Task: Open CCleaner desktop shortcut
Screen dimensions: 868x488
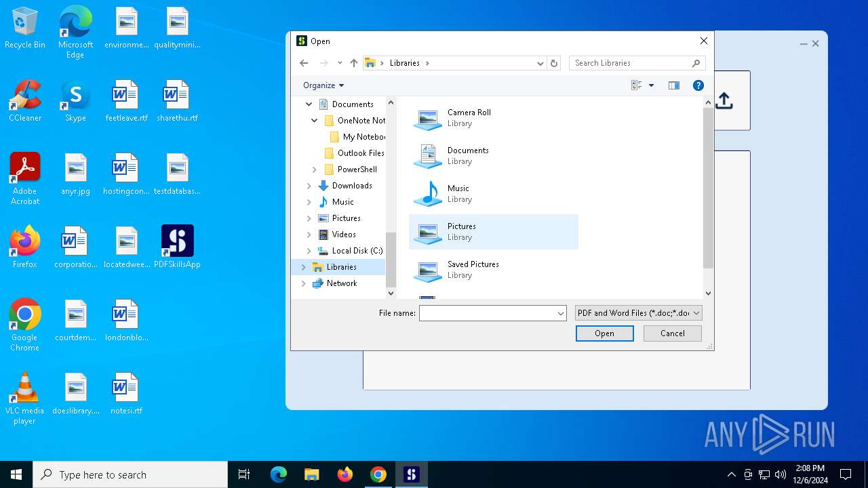Action: pyautogui.click(x=25, y=102)
